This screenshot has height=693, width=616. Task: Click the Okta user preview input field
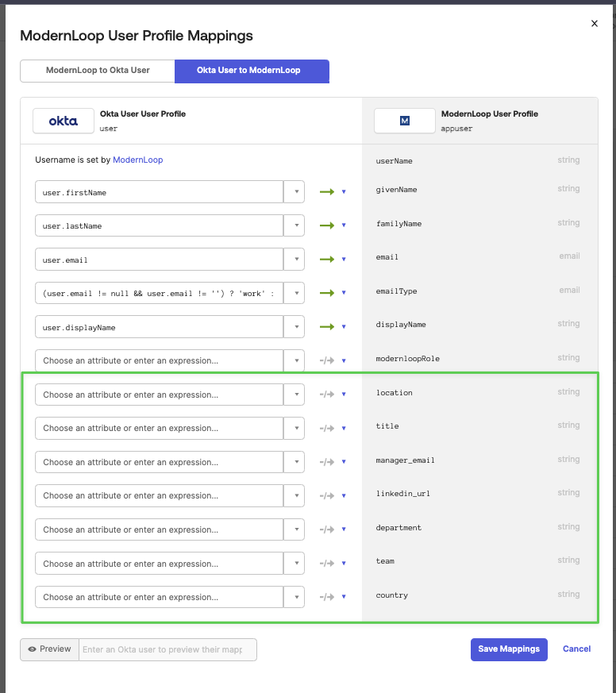tap(167, 649)
